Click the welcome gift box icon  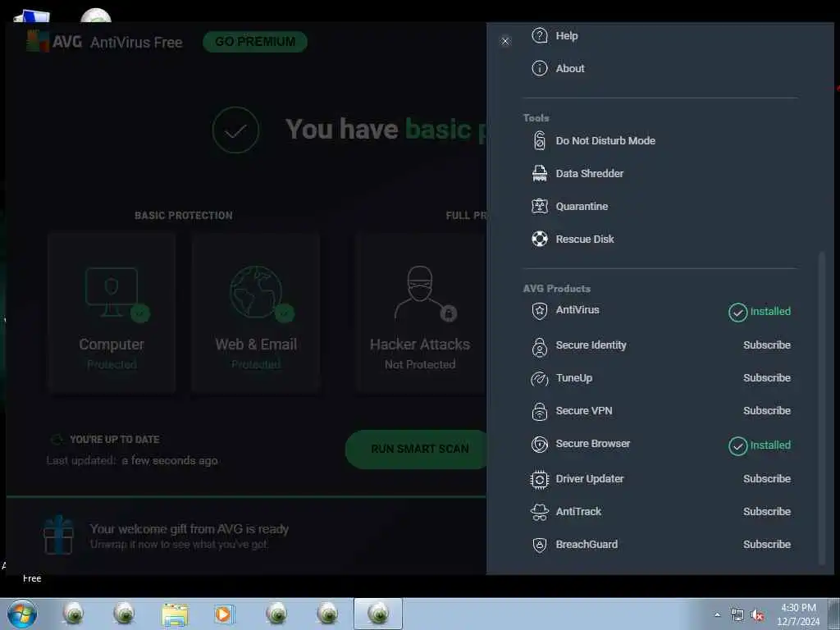[58, 535]
